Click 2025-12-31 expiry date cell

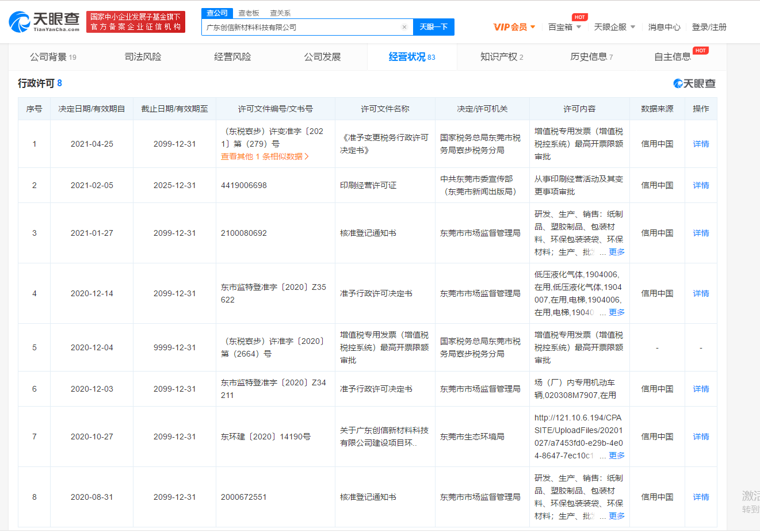coord(174,185)
